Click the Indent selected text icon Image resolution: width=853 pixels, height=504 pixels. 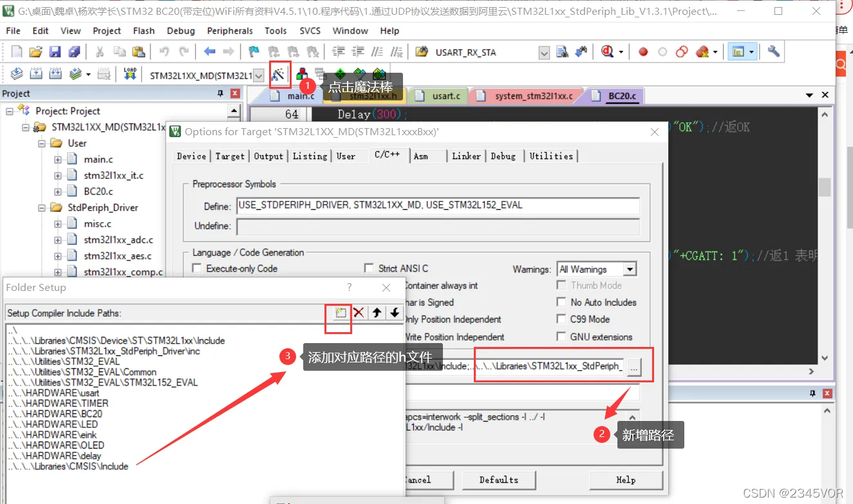[338, 52]
